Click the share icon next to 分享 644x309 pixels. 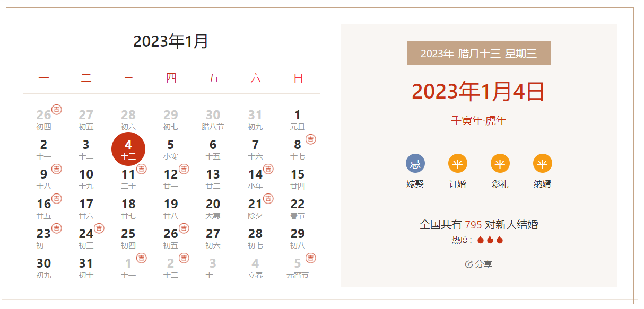[x=469, y=264]
